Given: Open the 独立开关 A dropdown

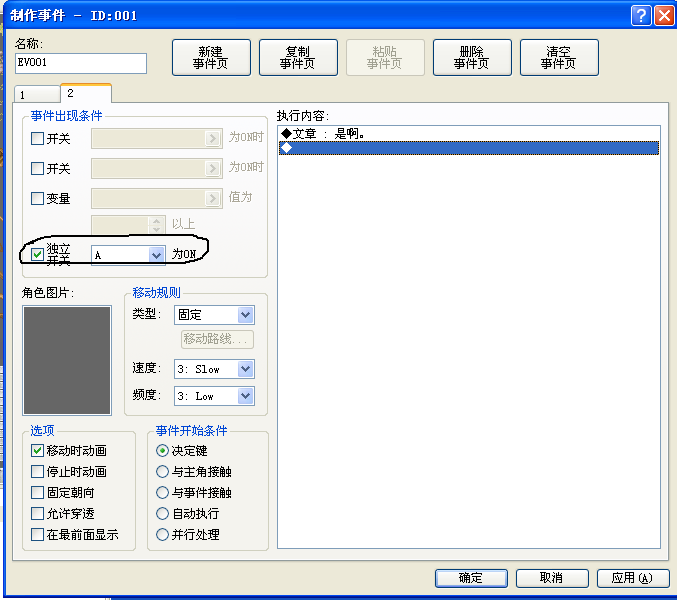Looking at the screenshot, I should tap(128, 255).
